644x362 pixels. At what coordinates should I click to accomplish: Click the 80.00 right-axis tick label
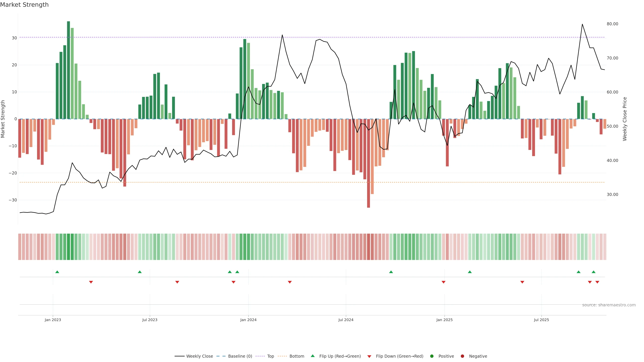pos(612,24)
